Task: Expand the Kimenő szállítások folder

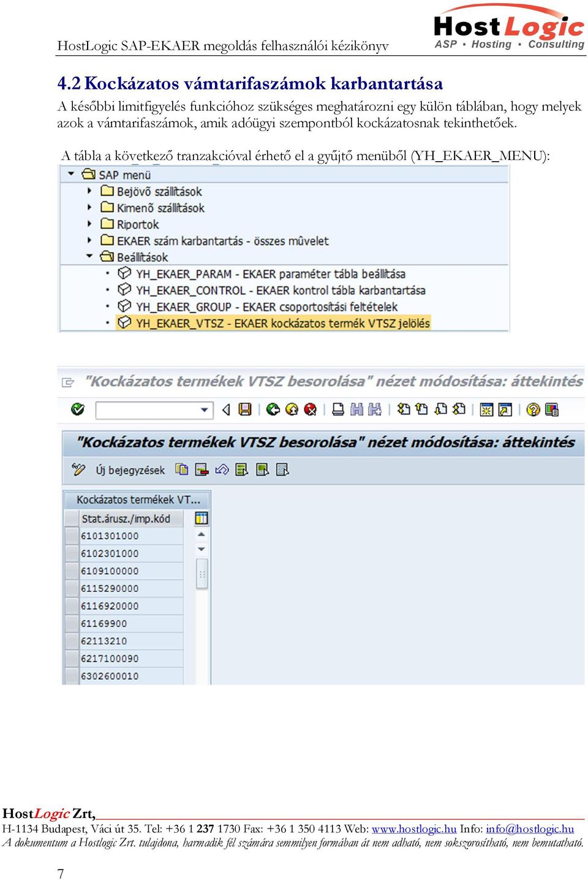Action: pos(89,207)
